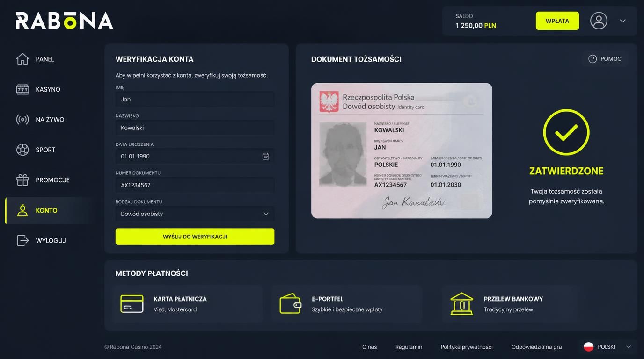
Task: Select Na Żywo in the sidebar
Action: click(x=50, y=120)
